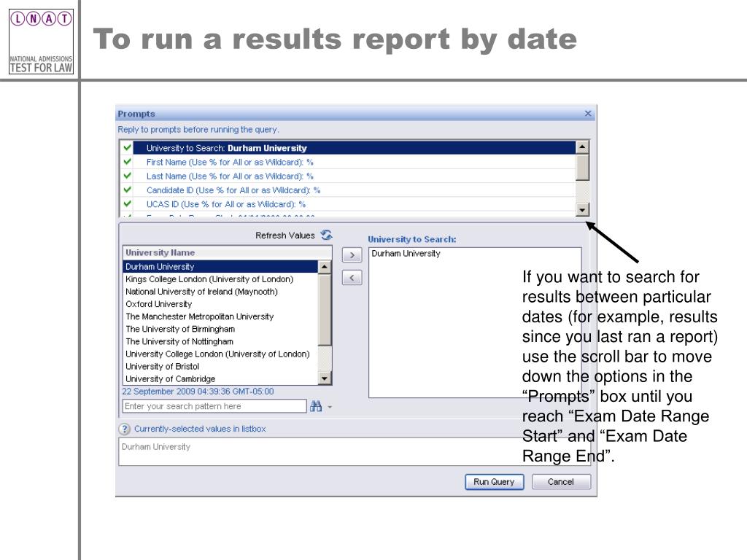Click the binoculars search icon

316,406
